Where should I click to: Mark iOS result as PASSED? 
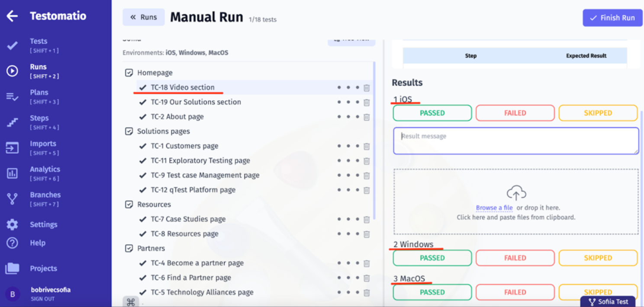[x=432, y=113]
